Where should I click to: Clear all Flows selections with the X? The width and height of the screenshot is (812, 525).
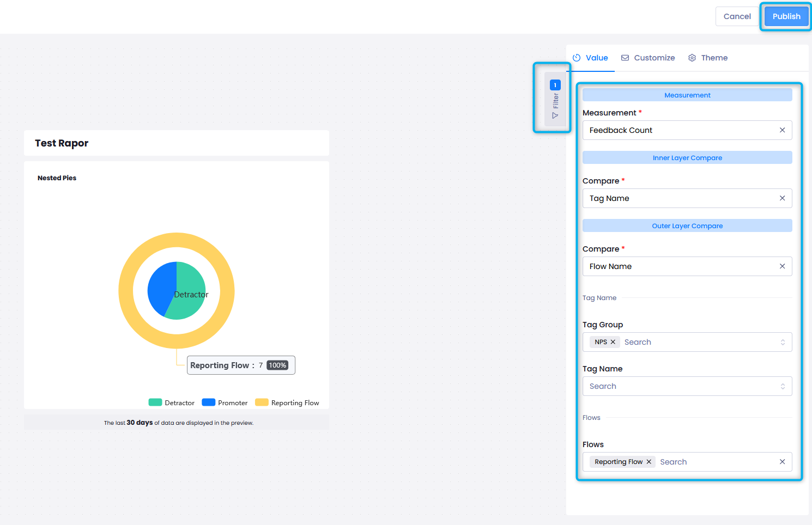pyautogui.click(x=782, y=461)
